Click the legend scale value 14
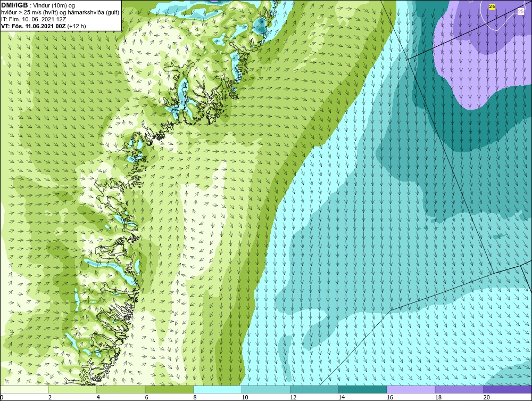This screenshot has width=532, height=401. [x=342, y=398]
